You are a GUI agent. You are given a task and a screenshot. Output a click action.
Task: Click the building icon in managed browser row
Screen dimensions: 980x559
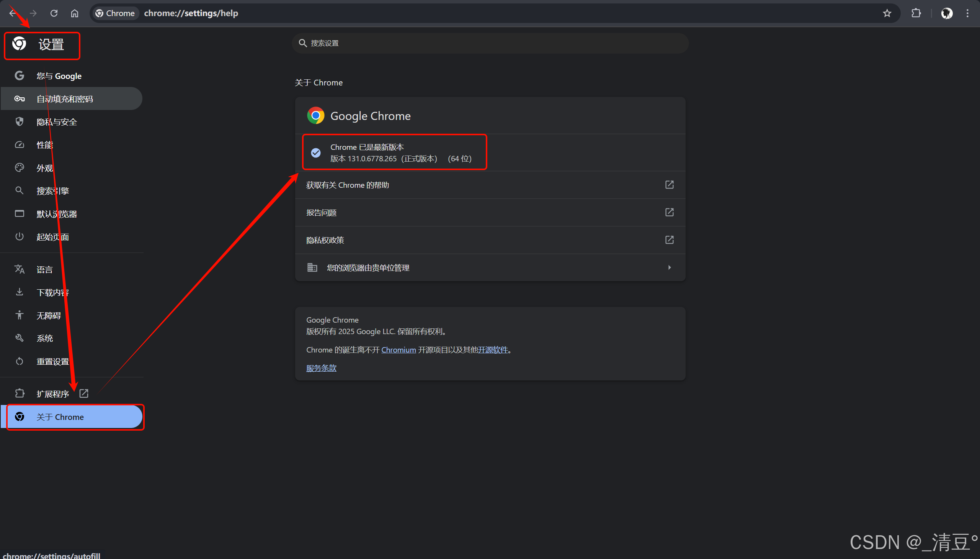click(x=312, y=267)
